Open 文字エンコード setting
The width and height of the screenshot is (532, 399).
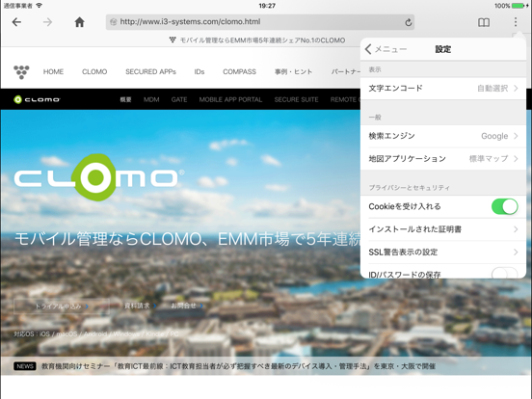coord(443,89)
